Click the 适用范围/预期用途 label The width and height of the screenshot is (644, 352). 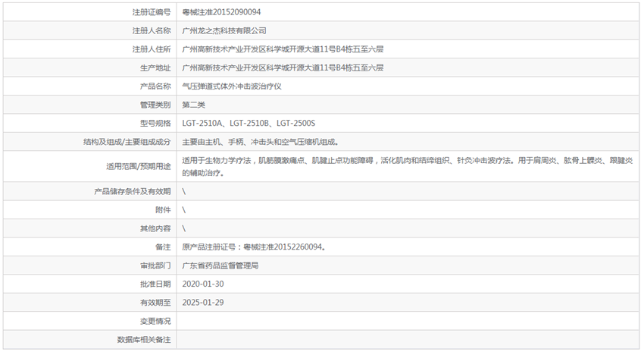(139, 167)
